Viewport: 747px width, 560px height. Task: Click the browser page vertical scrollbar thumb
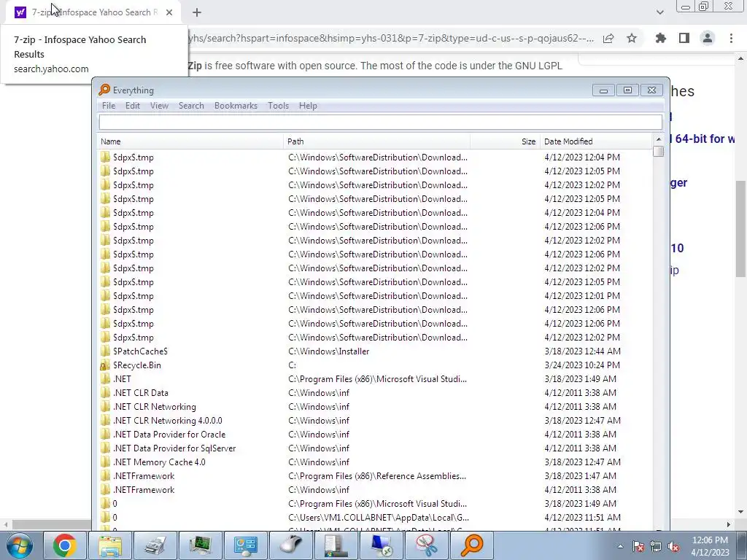pos(740,228)
